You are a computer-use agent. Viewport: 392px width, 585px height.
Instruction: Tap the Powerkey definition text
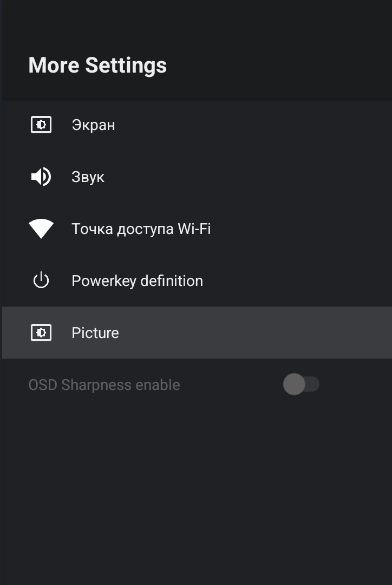pyautogui.click(x=137, y=281)
